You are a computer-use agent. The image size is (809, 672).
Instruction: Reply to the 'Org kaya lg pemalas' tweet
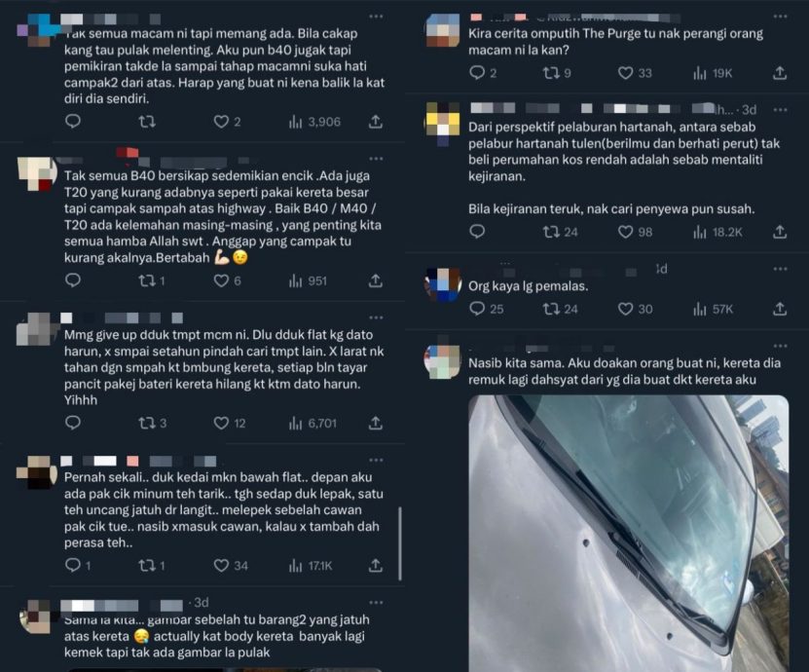(x=476, y=309)
